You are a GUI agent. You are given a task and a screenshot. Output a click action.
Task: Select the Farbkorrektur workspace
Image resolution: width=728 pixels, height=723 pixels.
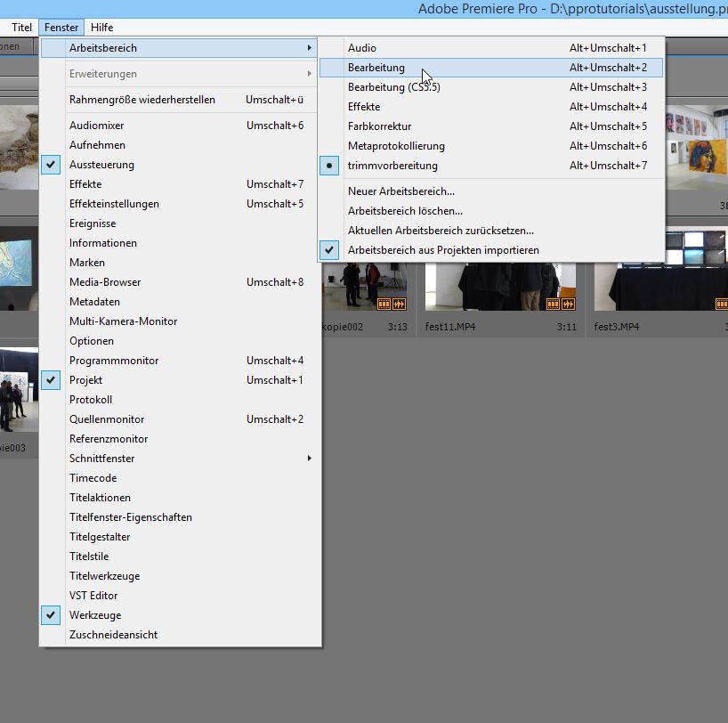point(491,126)
